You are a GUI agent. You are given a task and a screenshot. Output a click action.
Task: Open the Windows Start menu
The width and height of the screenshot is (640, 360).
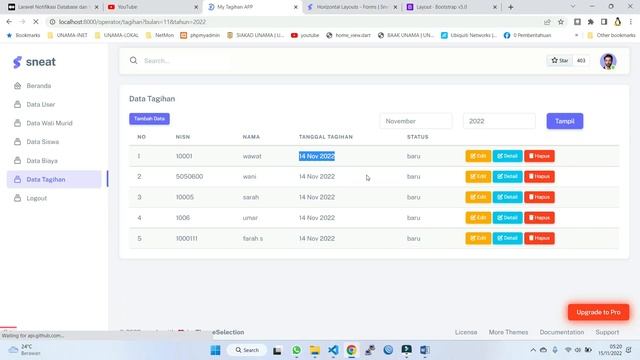(216, 350)
